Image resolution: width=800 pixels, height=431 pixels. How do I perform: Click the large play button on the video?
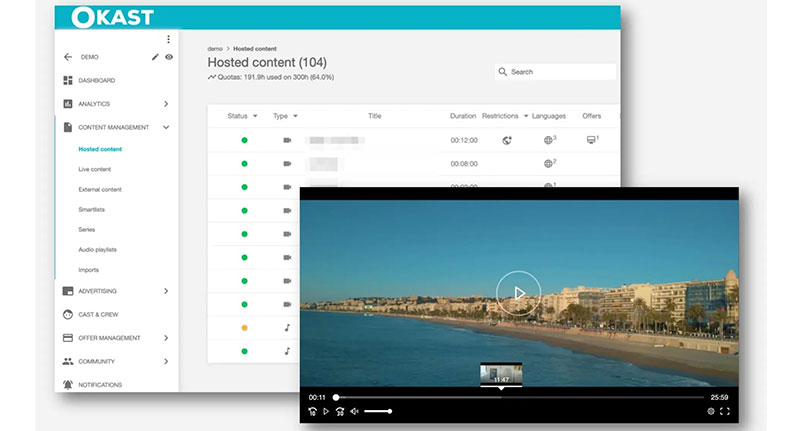point(518,293)
